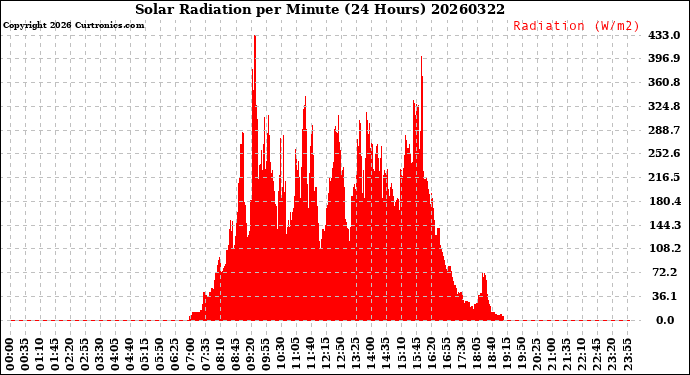690x375 pixels.
Task: Select the 0.0 y-axis value
Action: [665, 320]
